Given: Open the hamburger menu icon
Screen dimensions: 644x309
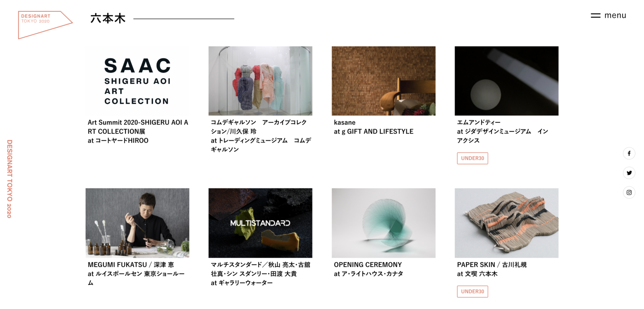Looking at the screenshot, I should point(595,16).
